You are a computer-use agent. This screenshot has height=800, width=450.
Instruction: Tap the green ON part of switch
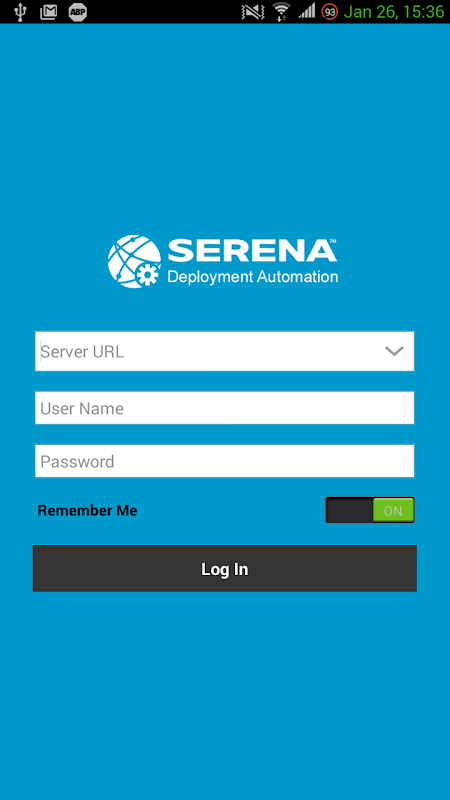click(x=393, y=510)
